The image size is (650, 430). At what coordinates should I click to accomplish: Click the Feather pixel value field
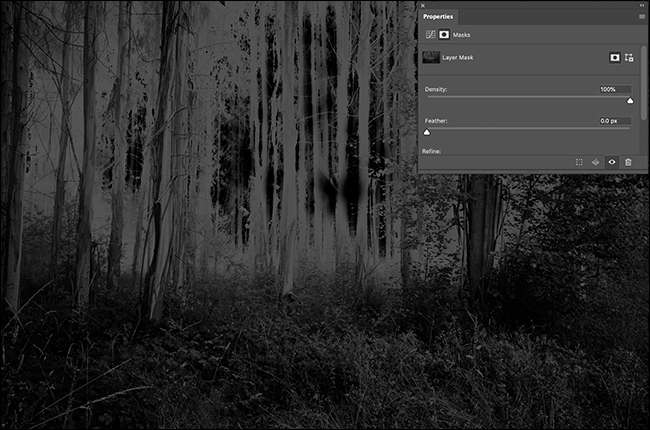point(614,121)
